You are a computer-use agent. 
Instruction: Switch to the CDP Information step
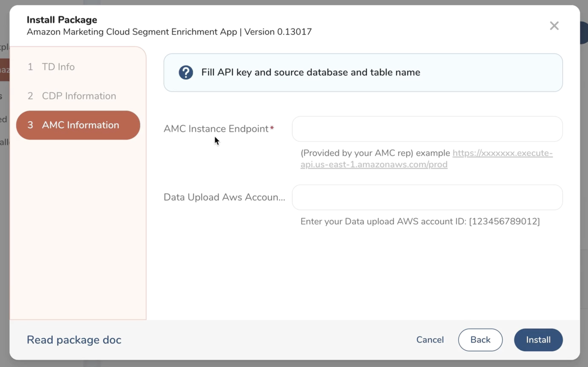(x=78, y=96)
